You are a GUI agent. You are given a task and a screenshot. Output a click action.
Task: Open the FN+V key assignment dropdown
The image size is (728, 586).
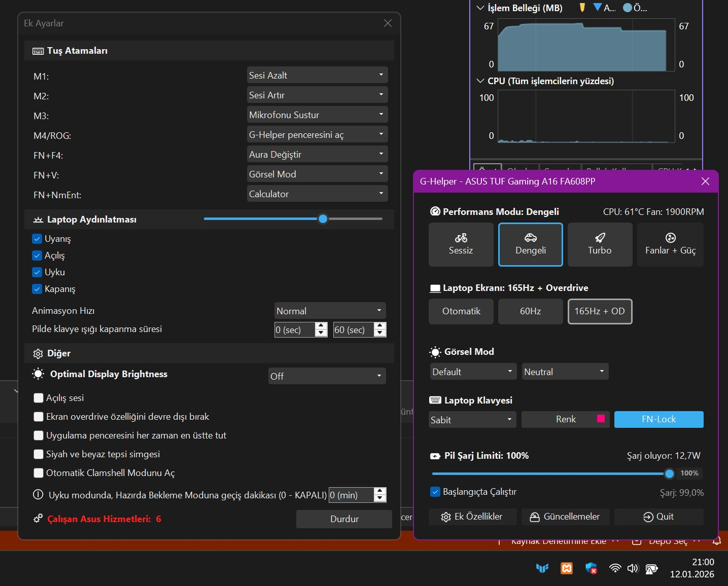[x=318, y=174]
